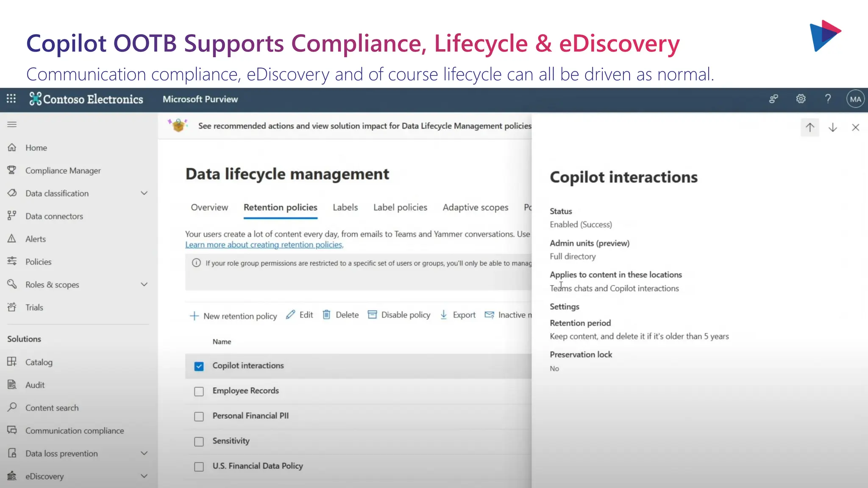The image size is (868, 488).
Task: Open Policies in sidebar
Action: (38, 262)
